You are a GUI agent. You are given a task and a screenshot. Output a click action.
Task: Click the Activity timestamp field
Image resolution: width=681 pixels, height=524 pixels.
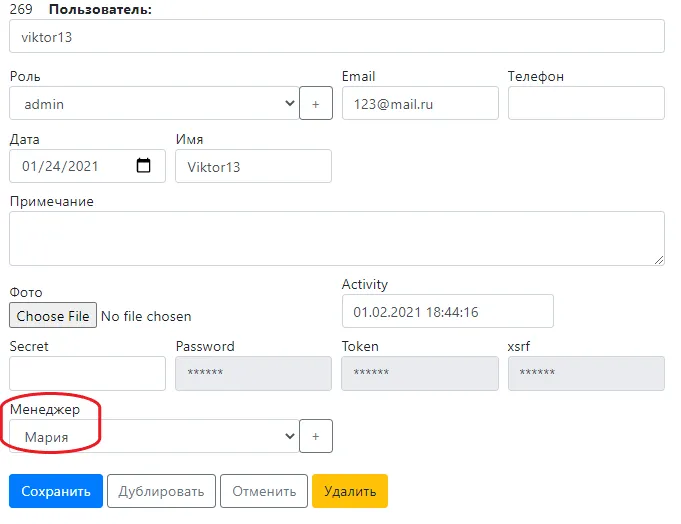point(448,311)
